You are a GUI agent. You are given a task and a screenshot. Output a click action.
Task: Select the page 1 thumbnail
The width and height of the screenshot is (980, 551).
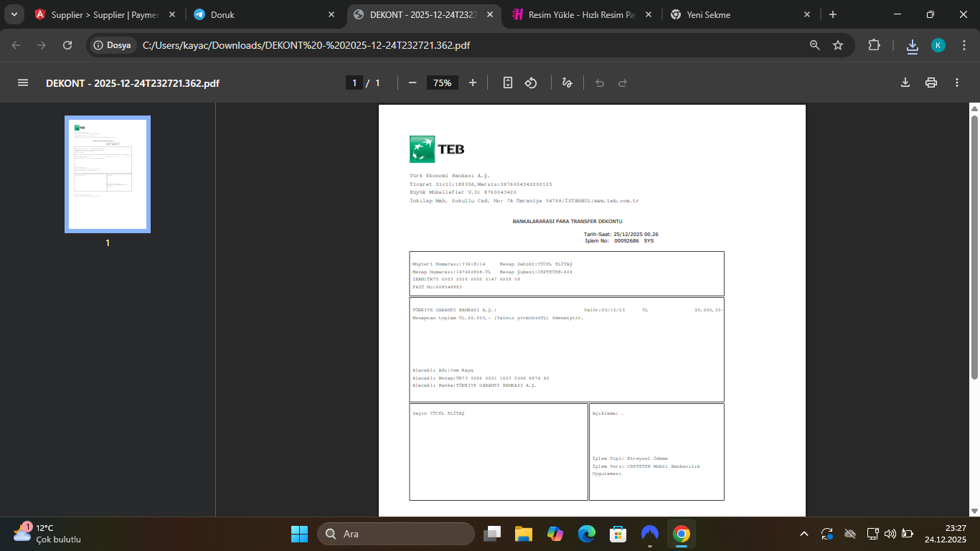click(108, 174)
